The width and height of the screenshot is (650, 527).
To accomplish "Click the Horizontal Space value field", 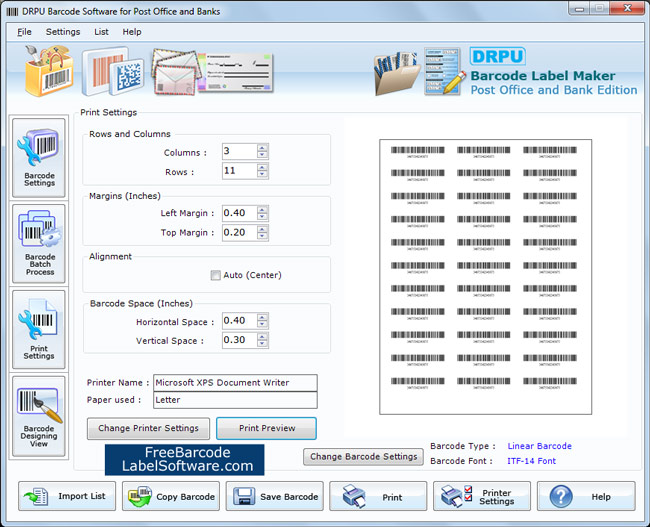I will tap(240, 321).
